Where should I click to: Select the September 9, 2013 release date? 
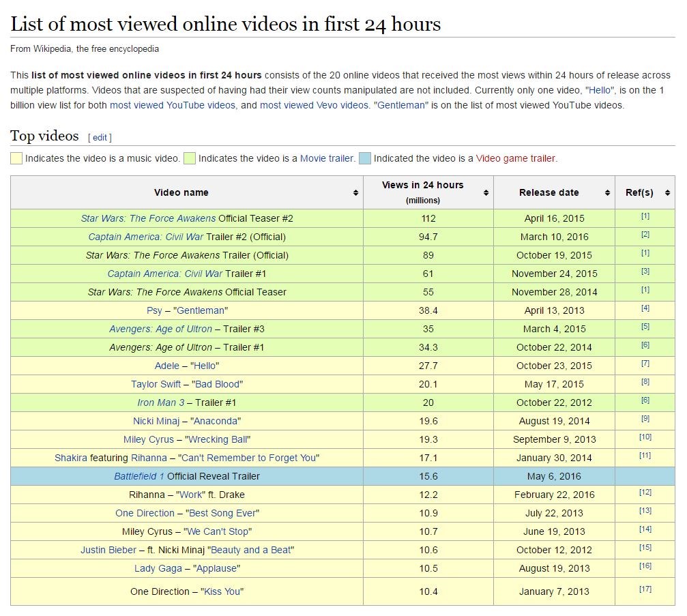[554, 439]
